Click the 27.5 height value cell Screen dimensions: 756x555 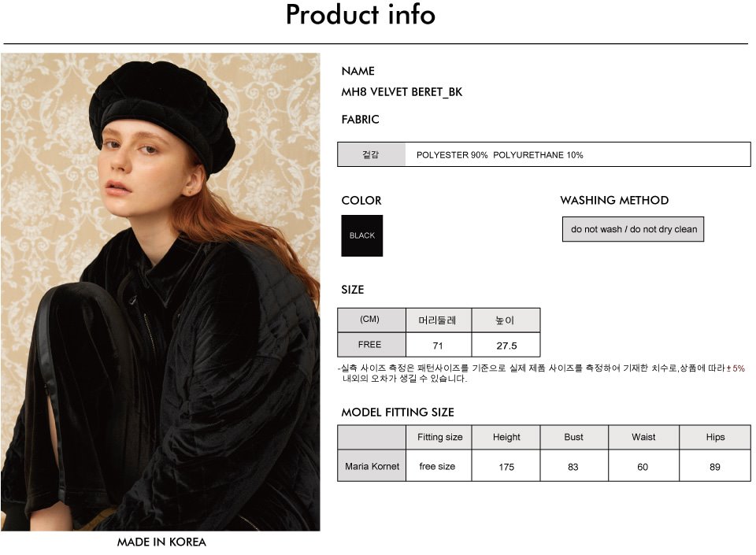tap(506, 346)
